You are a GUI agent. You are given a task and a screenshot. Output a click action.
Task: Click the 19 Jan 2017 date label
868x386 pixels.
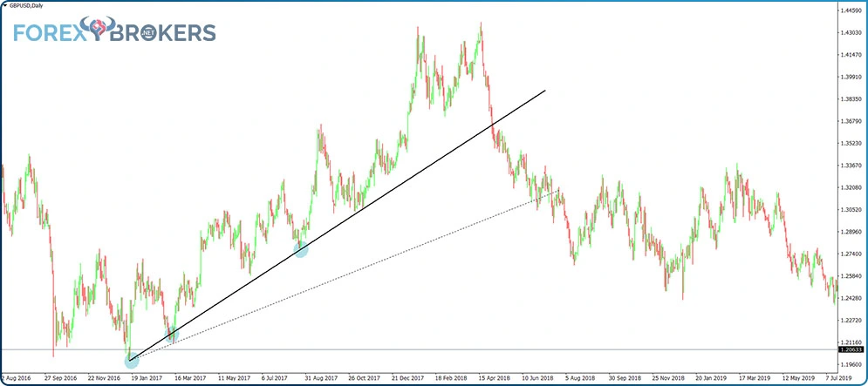click(x=147, y=377)
